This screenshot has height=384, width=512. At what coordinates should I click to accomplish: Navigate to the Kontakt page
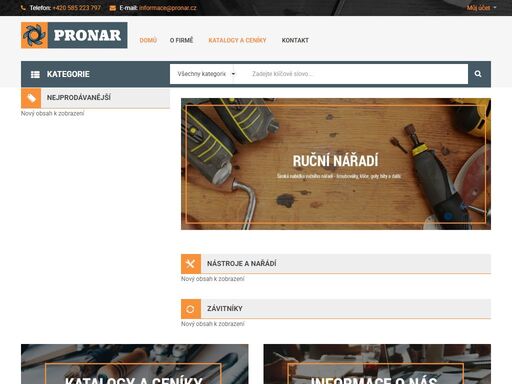(x=295, y=40)
